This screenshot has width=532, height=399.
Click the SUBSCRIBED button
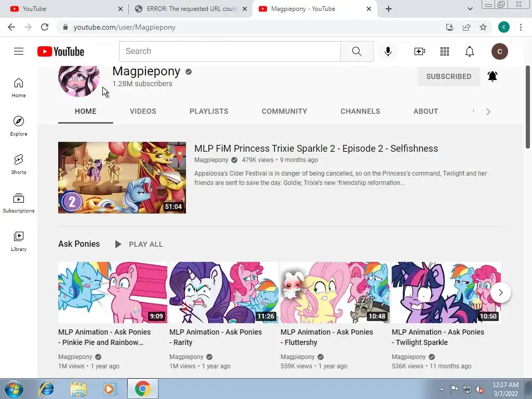(x=448, y=76)
